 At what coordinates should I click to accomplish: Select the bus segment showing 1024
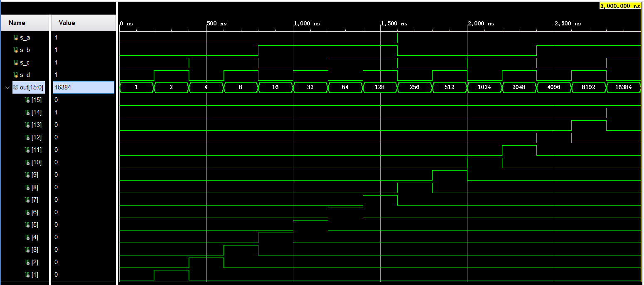484,87
